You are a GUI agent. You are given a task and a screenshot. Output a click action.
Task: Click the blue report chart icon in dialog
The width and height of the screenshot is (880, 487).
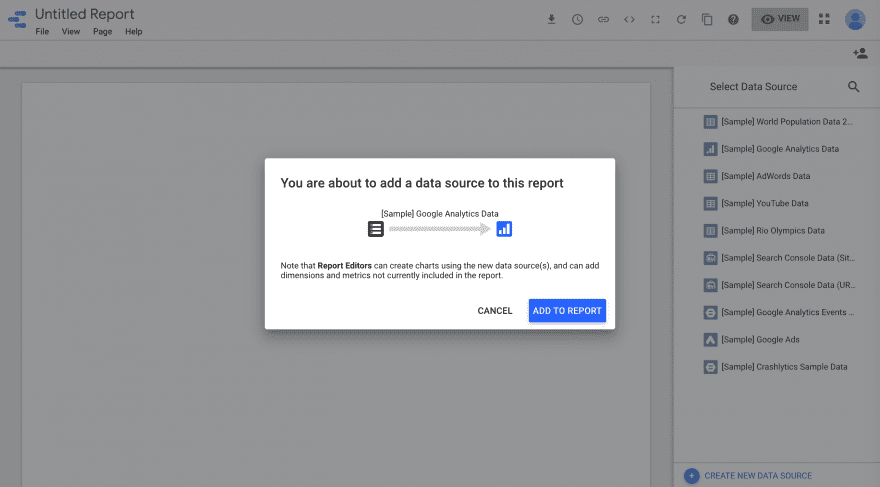[x=504, y=229]
